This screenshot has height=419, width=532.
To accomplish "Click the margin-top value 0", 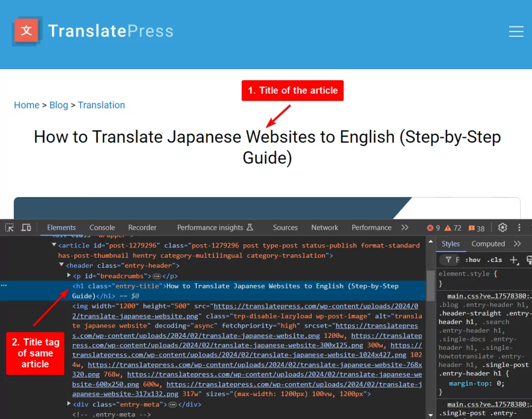I will (498, 383).
